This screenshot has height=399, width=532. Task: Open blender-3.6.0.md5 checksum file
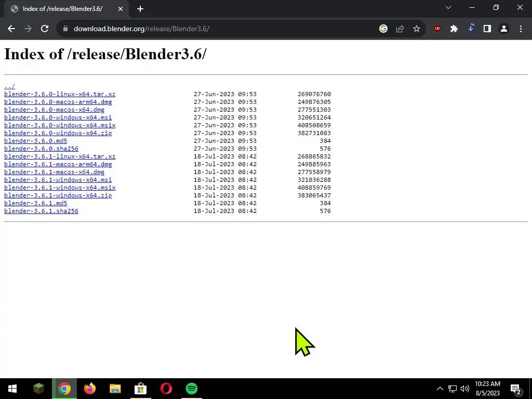click(36, 141)
